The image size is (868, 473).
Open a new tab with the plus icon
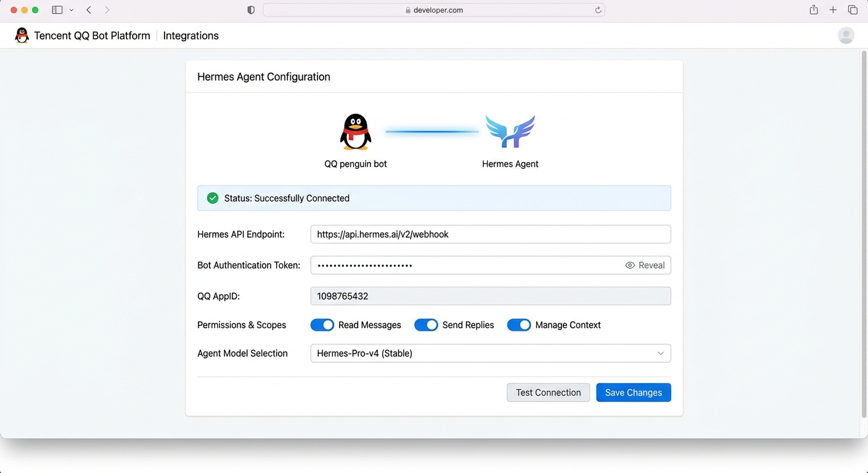[x=833, y=10]
